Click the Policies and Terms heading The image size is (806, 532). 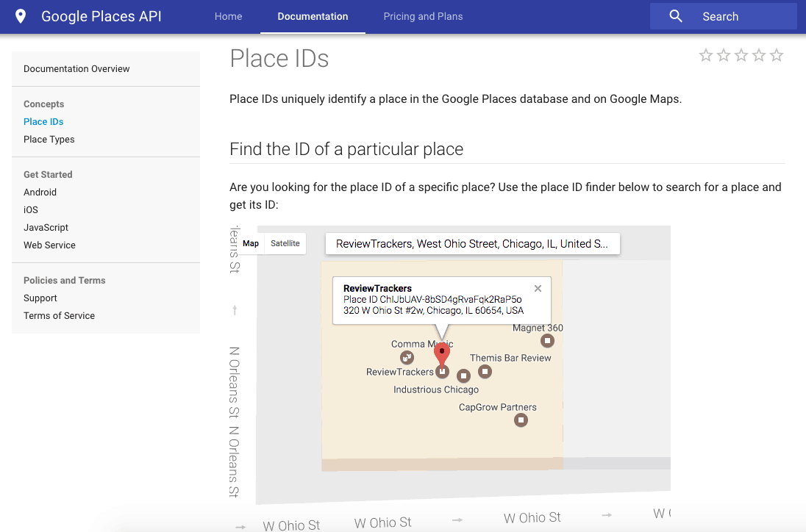click(64, 281)
